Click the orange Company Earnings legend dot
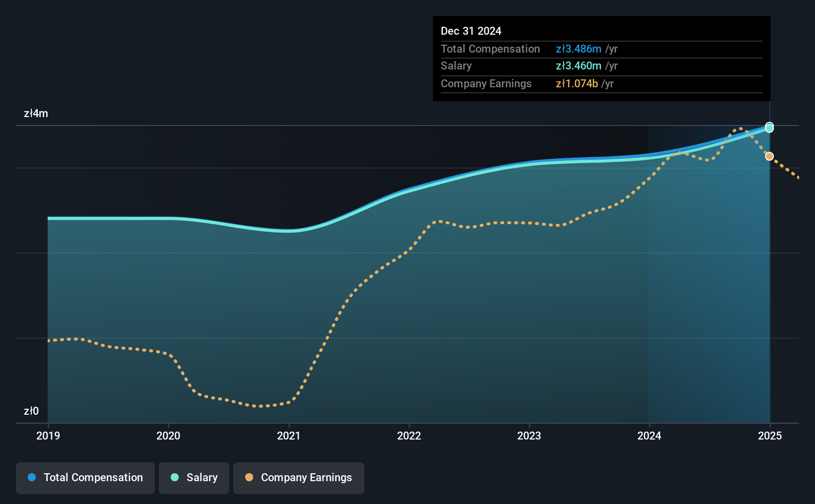This screenshot has height=504, width=815. [x=249, y=477]
